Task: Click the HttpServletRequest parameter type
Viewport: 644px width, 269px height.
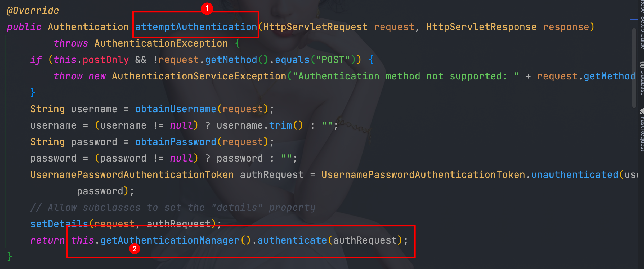Action: [315, 27]
